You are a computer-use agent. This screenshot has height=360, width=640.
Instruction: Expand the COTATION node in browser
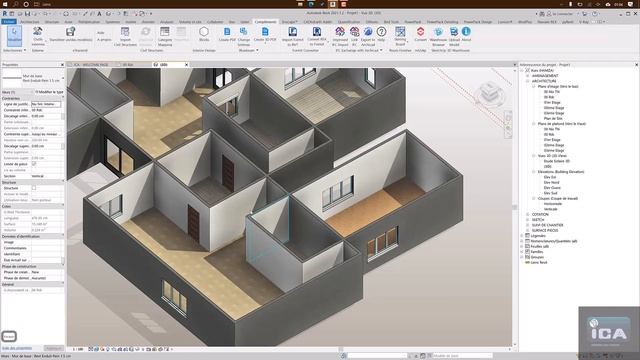point(528,214)
